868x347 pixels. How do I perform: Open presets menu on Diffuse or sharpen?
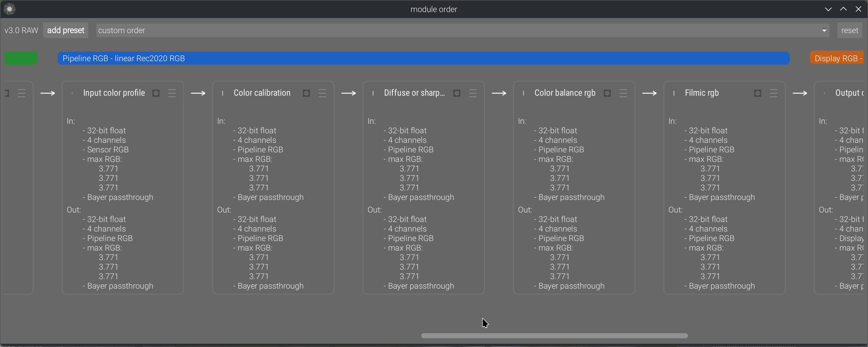pyautogui.click(x=473, y=93)
